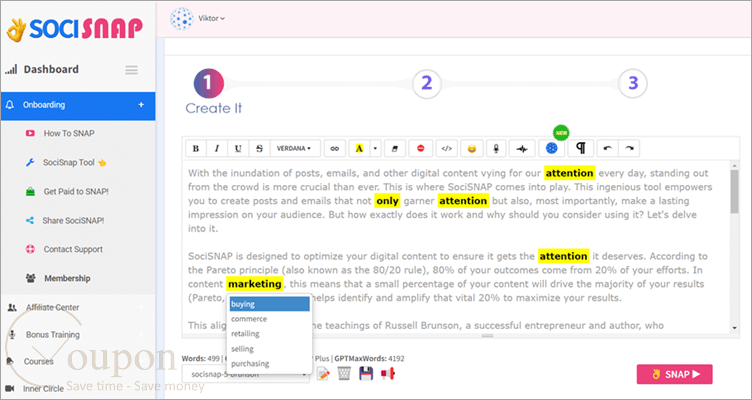Screen dimensions: 752x400
Task: Click the editor bottom resize handle
Action: [487, 336]
